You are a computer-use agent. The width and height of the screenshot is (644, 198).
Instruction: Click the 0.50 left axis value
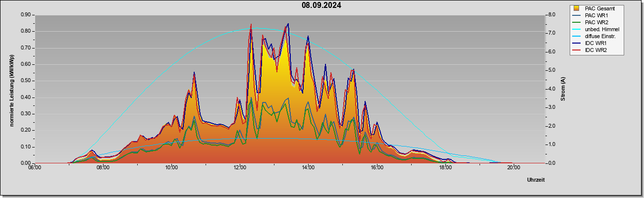click(x=25, y=81)
